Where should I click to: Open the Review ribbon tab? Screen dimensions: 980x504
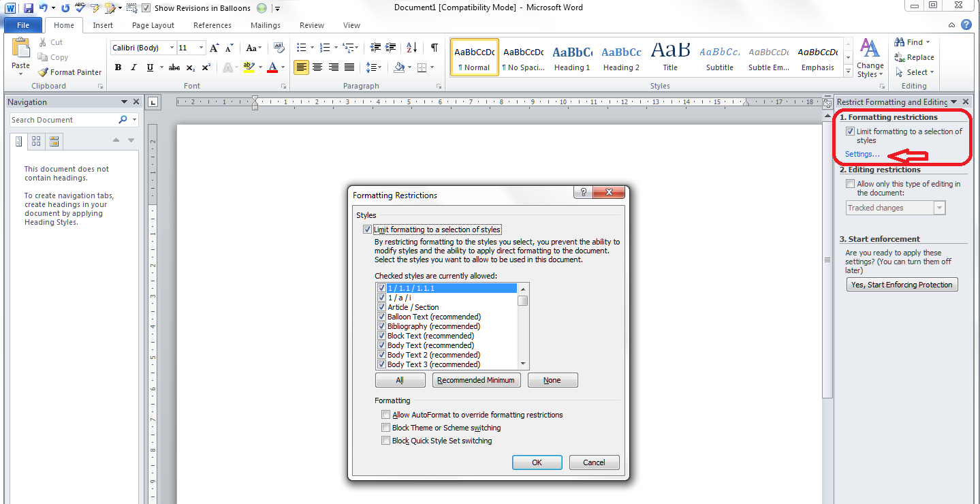coord(312,25)
